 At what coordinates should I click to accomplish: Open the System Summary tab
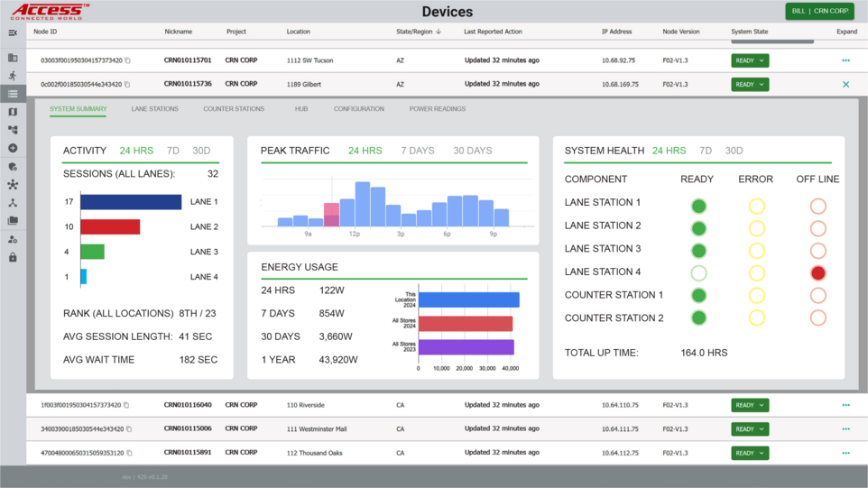(x=78, y=109)
